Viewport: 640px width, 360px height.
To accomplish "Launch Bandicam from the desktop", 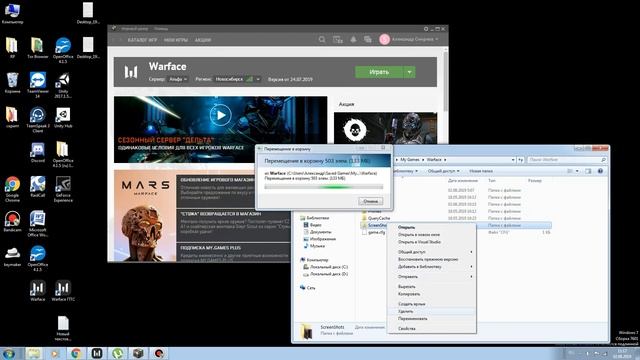I will (12, 222).
